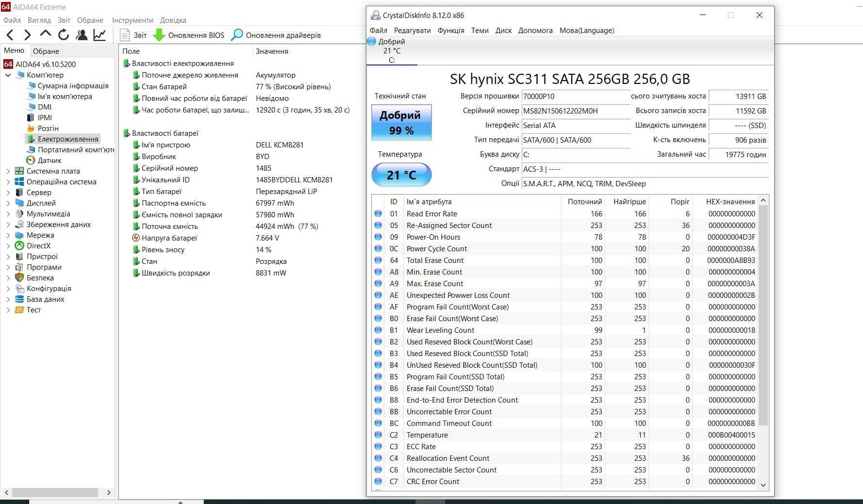Select Датчик tree item
The image size is (863, 504).
(50, 161)
